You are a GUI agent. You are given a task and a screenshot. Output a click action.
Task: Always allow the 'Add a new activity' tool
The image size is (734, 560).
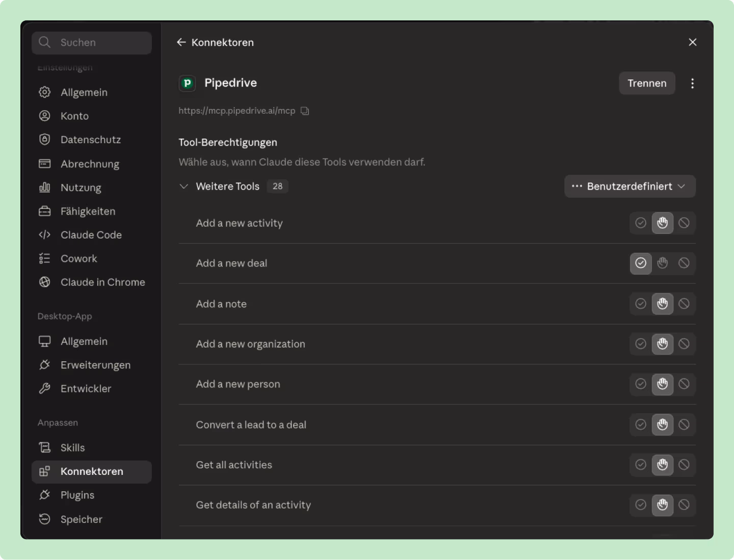[641, 223]
